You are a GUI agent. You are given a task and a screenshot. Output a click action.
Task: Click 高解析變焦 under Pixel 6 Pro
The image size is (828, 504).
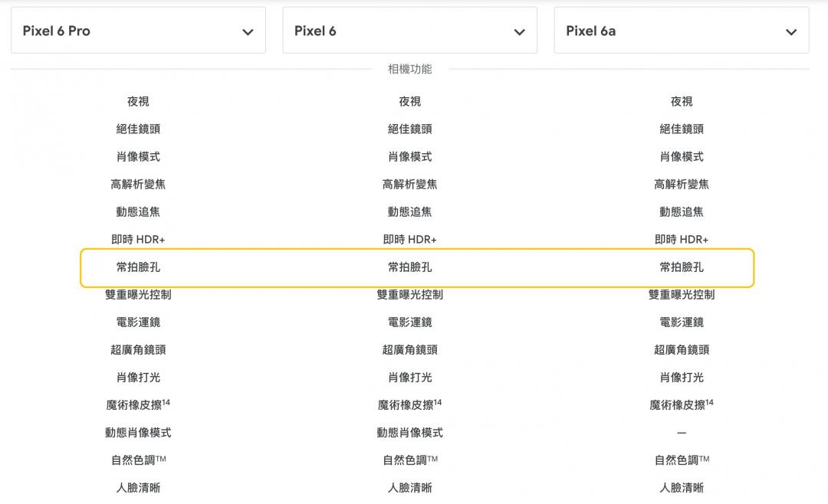[138, 184]
